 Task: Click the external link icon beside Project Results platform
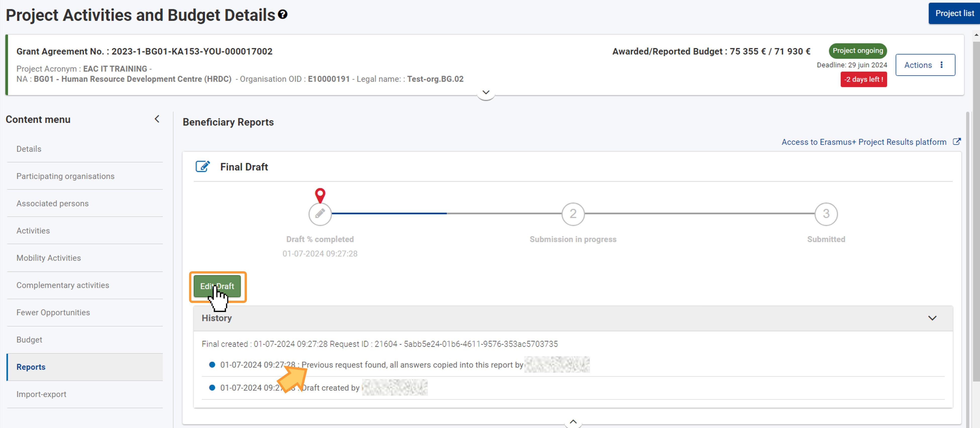(956, 142)
